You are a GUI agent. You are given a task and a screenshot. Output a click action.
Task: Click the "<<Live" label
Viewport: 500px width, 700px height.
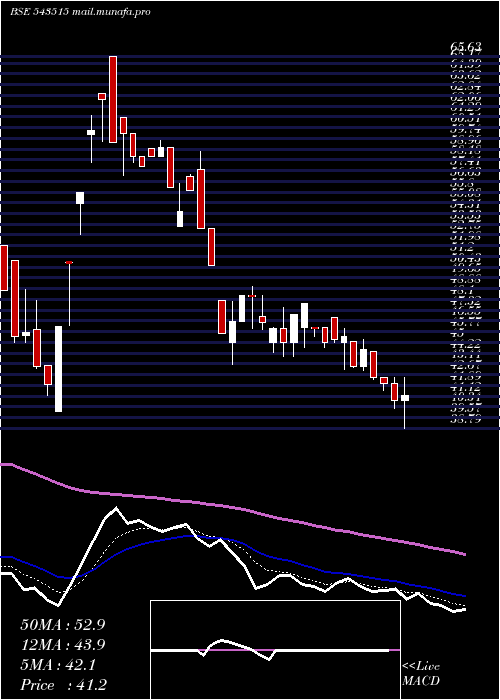point(421,667)
